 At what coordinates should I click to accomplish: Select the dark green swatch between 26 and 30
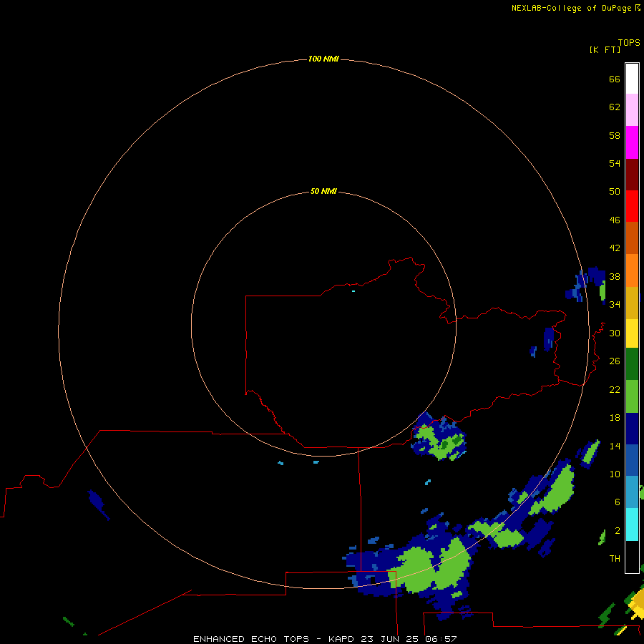(632, 364)
